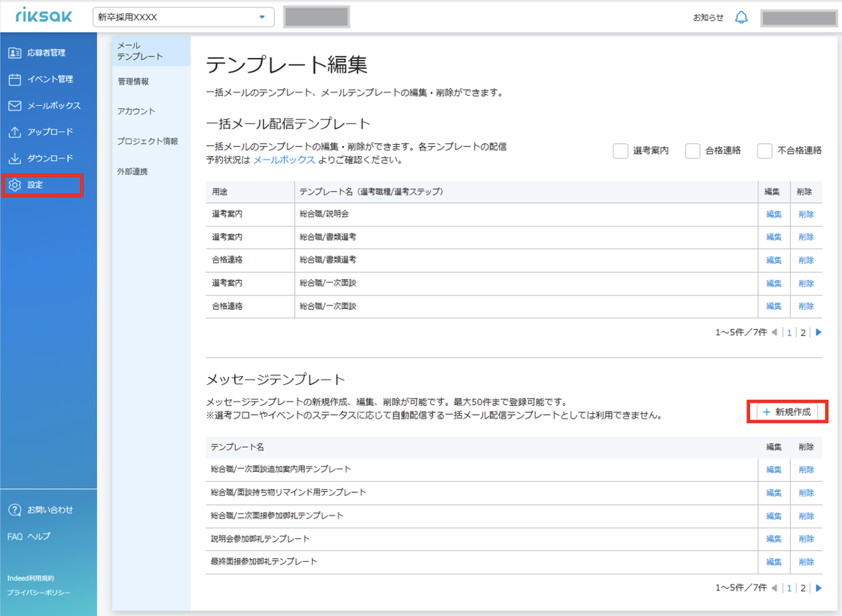Advance to next page of メッセージテンプレート list

[x=819, y=588]
